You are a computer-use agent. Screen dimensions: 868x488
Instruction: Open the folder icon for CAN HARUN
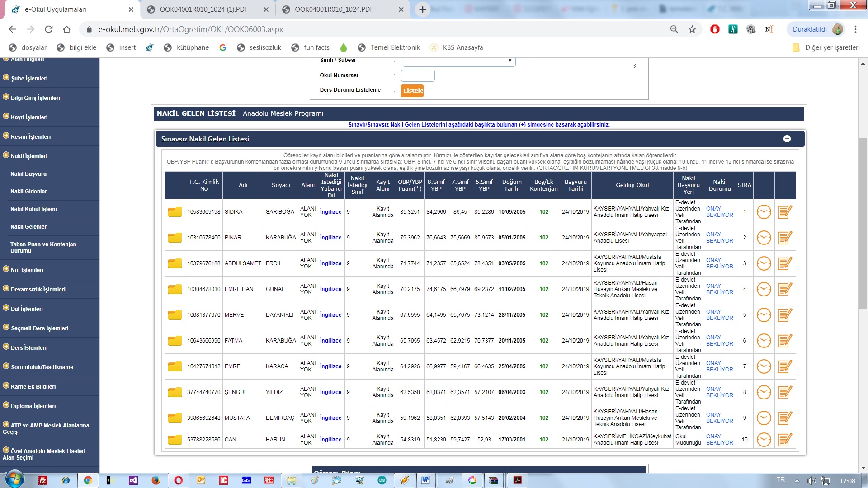175,440
